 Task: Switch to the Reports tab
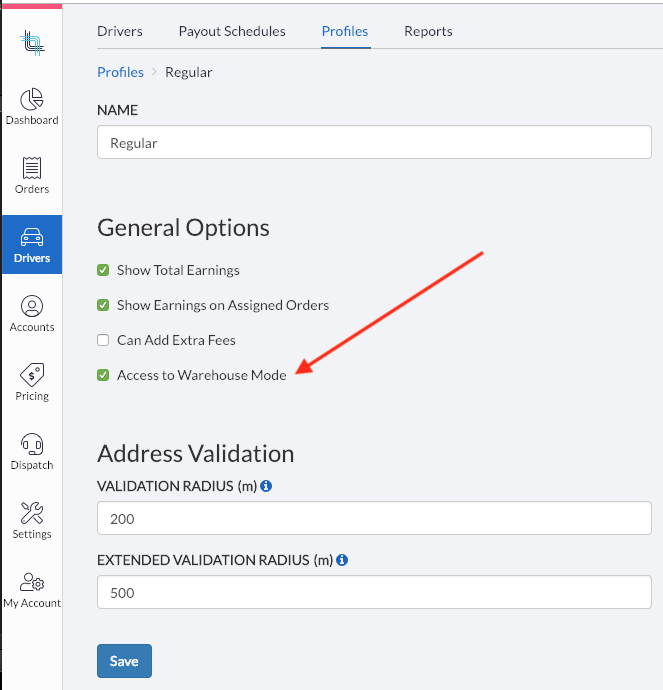point(428,31)
